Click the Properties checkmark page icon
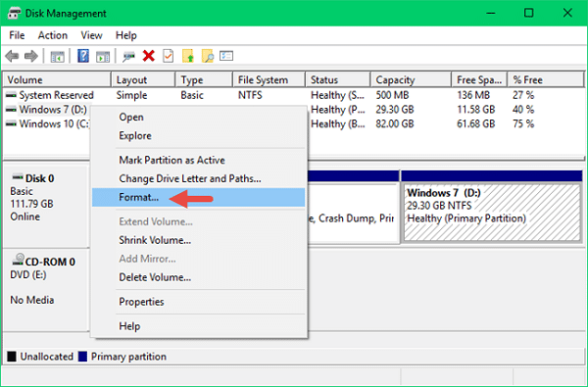Screen dimensions: 588x387 (x=168, y=56)
